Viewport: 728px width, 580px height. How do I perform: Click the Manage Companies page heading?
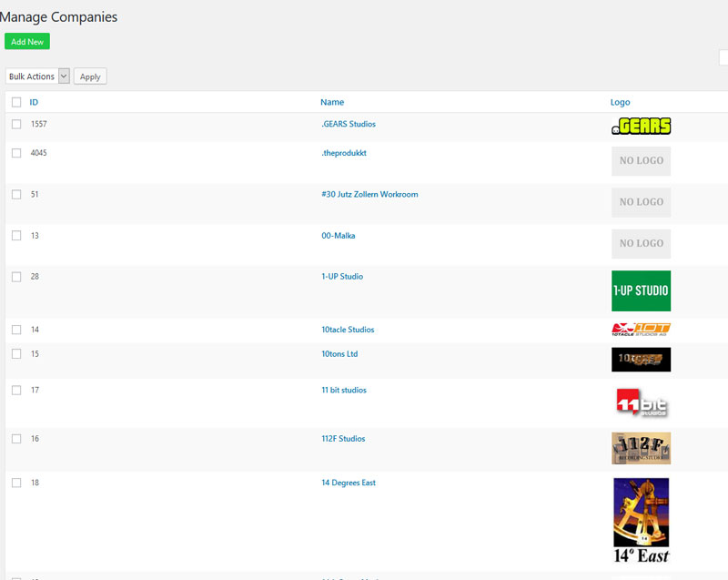tap(58, 17)
